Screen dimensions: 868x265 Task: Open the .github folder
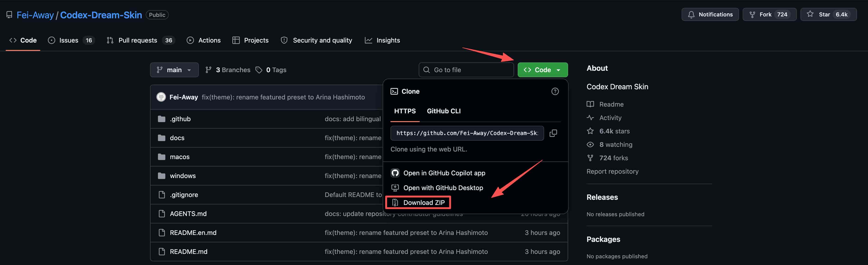pos(180,119)
